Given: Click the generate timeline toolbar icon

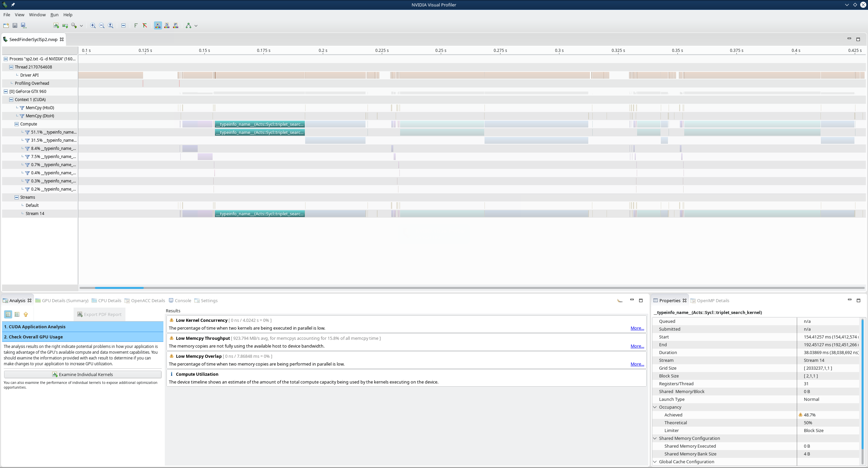Looking at the screenshot, I should pyautogui.click(x=65, y=25).
